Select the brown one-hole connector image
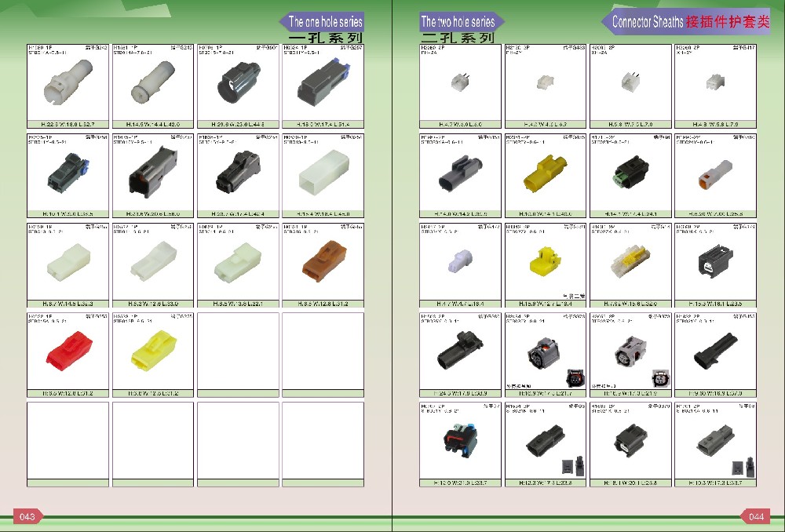This screenshot has height=532, width=785. click(x=324, y=261)
